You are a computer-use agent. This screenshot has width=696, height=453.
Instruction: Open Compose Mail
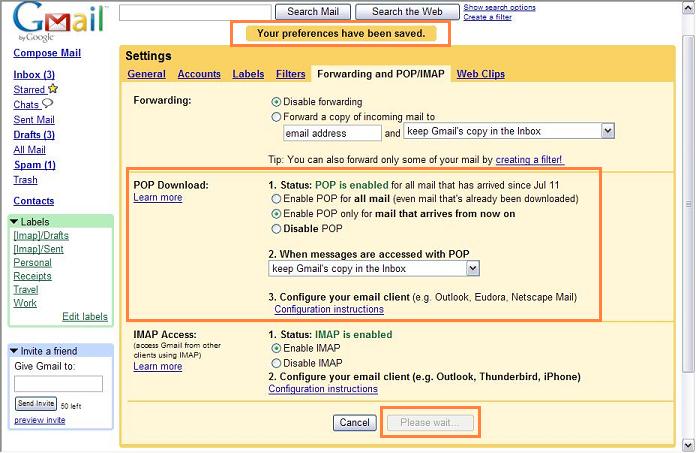(x=47, y=53)
